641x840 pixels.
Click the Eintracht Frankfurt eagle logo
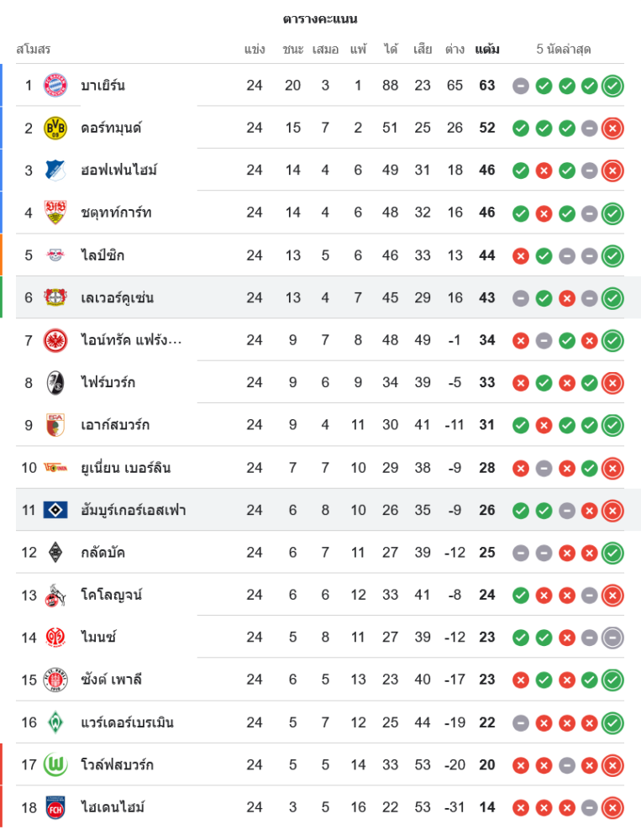pos(55,340)
